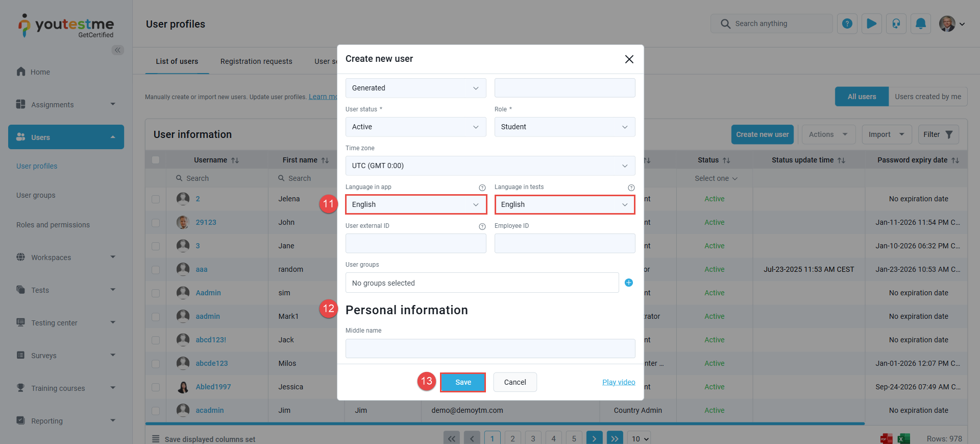Viewport: 980px width, 444px height.
Task: Open the Time zone dropdown
Action: tap(491, 166)
